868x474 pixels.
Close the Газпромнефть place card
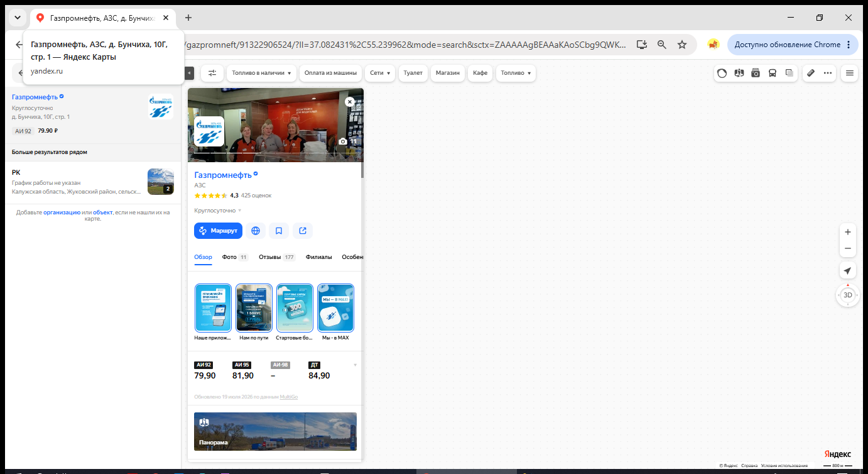350,102
